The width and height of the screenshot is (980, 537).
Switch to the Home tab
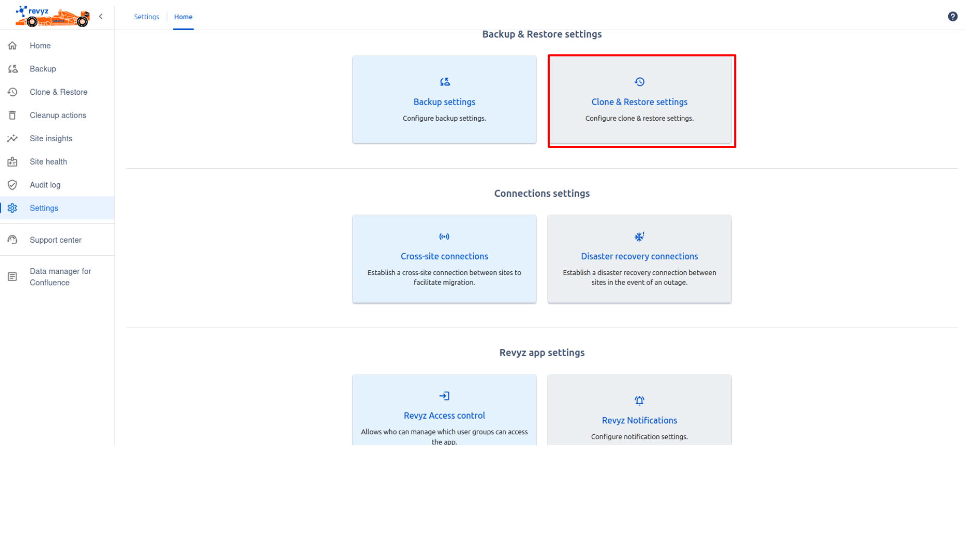tap(183, 17)
